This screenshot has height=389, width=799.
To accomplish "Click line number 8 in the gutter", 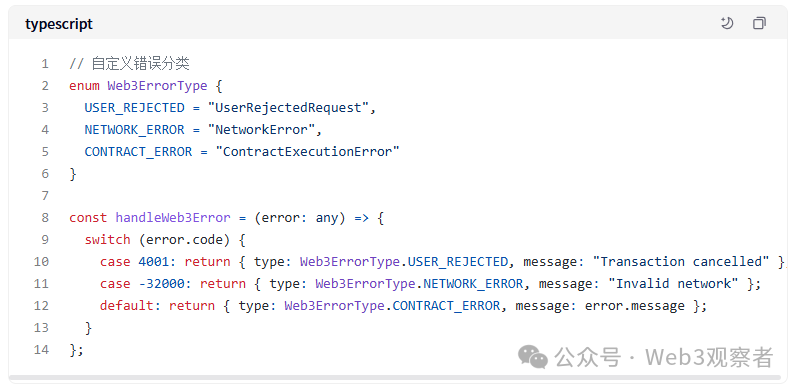I will tap(45, 218).
